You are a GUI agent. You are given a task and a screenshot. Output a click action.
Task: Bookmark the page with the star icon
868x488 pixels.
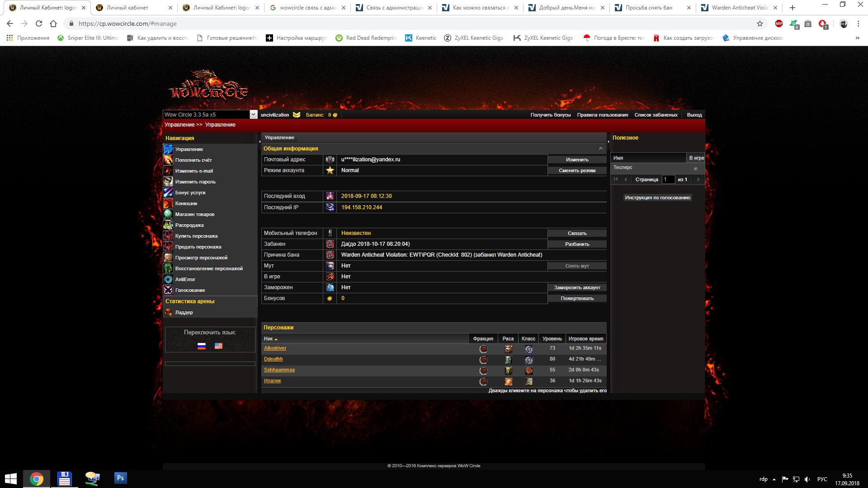pos(759,23)
